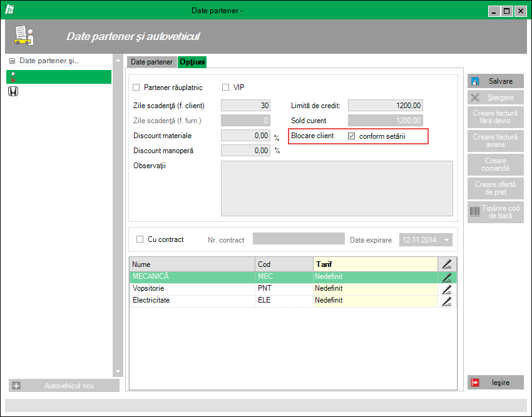The image size is (532, 417).
Task: Click the Discount materiale field
Action: pos(245,136)
